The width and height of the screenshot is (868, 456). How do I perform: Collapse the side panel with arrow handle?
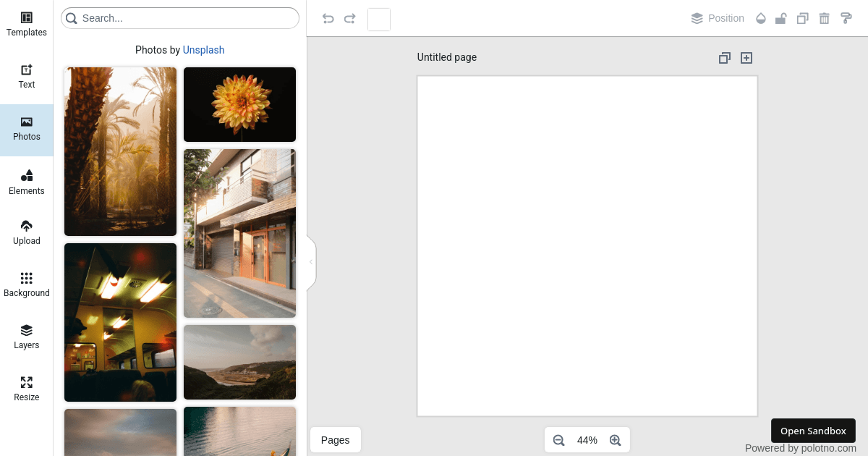[x=311, y=262]
